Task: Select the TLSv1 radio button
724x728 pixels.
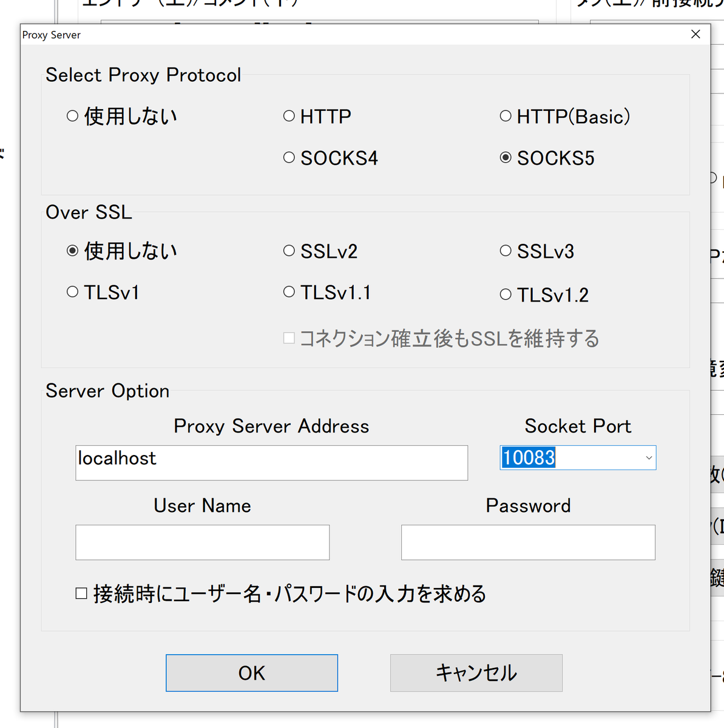Action: (73, 292)
